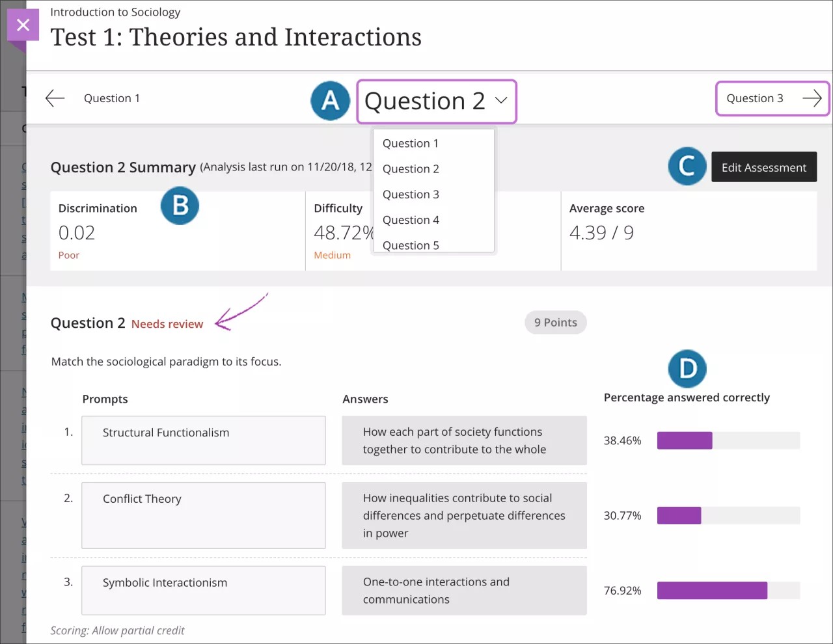Click the A circle badge near the question selector
This screenshot has width=833, height=644.
pos(330,101)
